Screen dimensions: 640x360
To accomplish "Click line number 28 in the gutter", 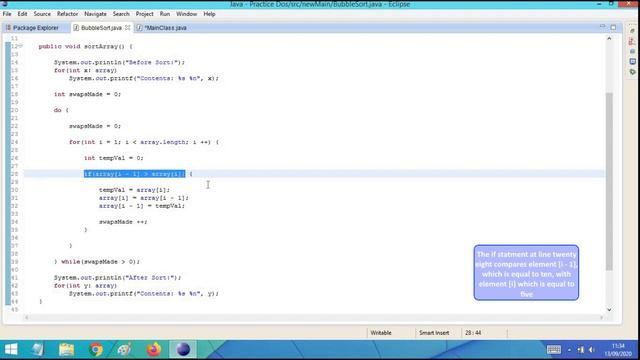I will click(x=14, y=174).
